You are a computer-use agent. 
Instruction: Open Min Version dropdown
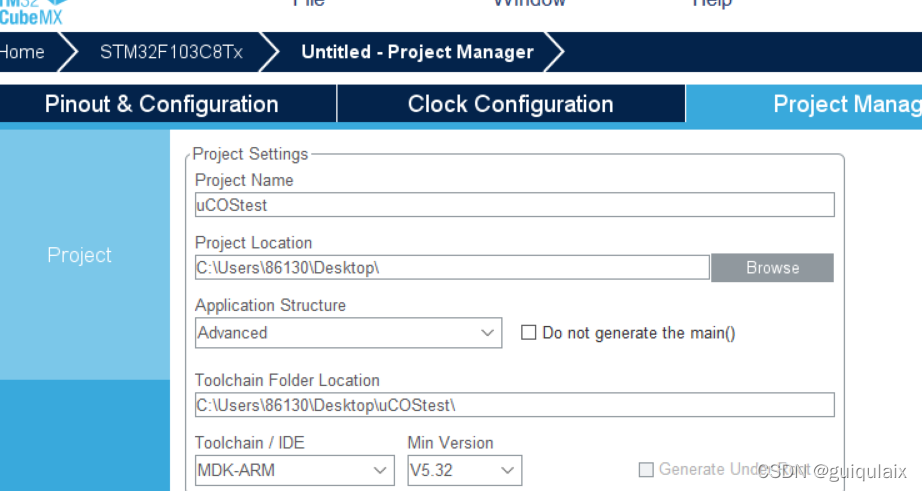click(x=465, y=470)
